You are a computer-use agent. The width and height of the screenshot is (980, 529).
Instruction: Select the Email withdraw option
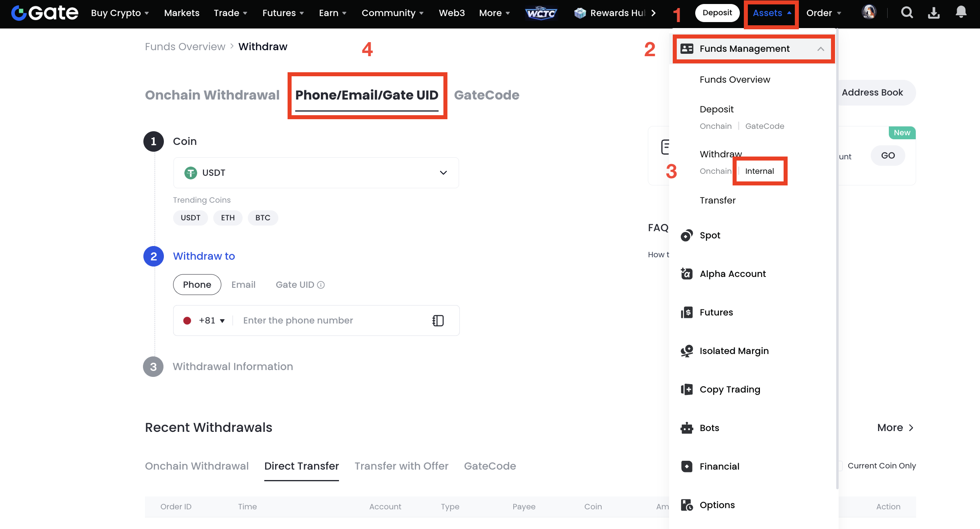click(x=243, y=285)
